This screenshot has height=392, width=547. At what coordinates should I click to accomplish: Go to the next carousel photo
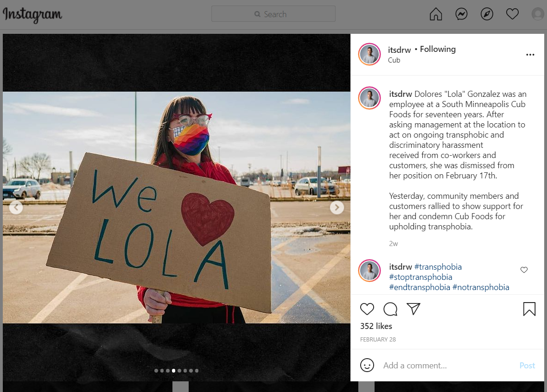pyautogui.click(x=337, y=208)
